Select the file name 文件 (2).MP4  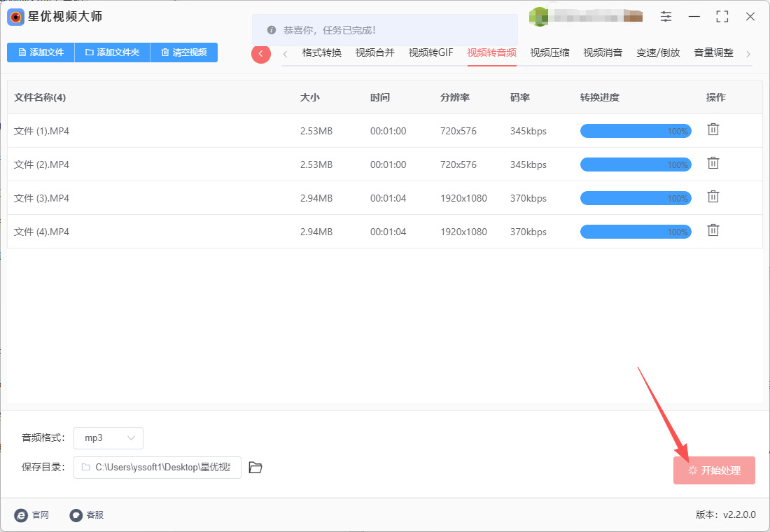(x=41, y=164)
